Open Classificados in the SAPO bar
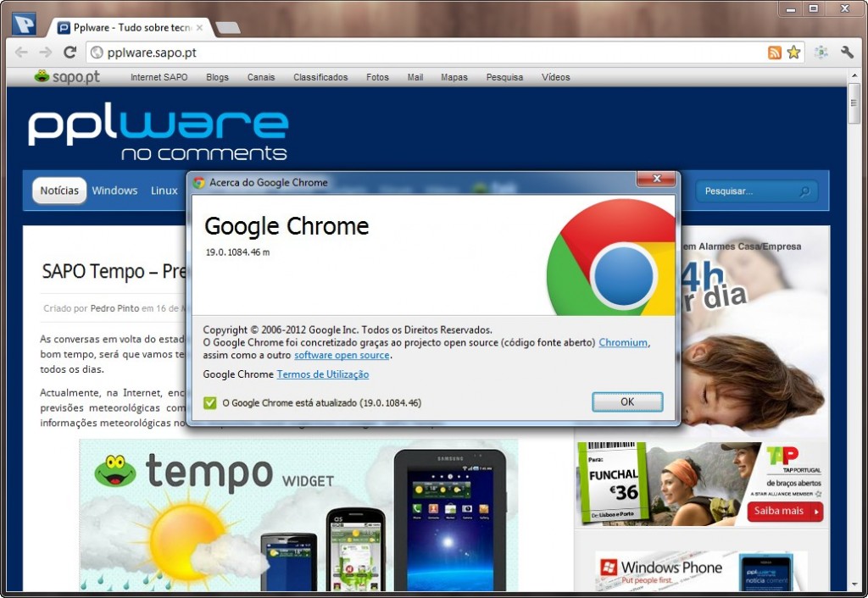Viewport: 868px width, 598px height. pyautogui.click(x=320, y=77)
